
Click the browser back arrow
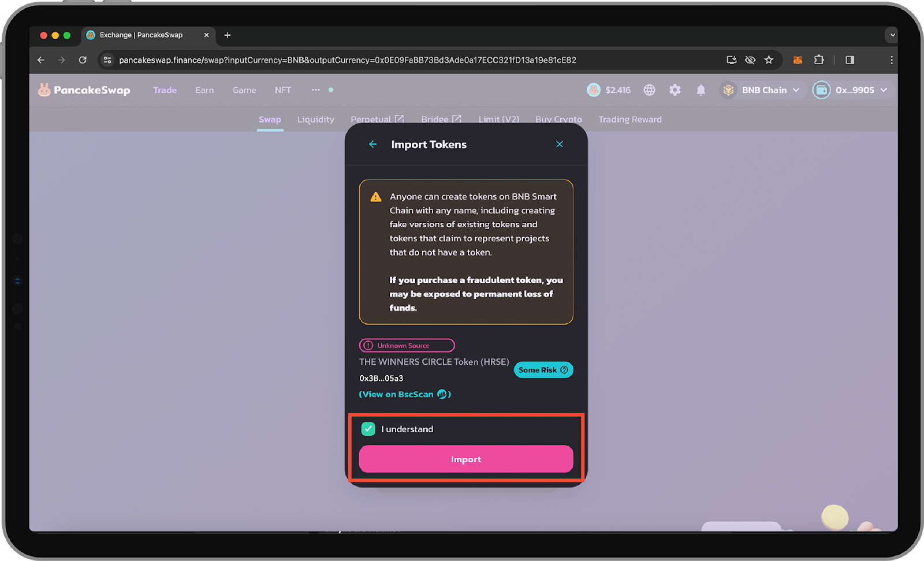[40, 60]
